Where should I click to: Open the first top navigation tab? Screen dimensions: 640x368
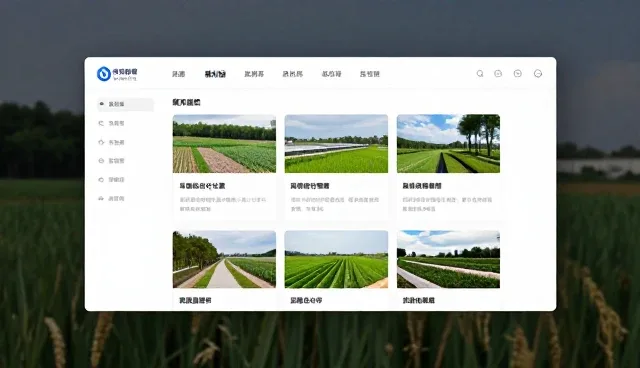pyautogui.click(x=178, y=74)
